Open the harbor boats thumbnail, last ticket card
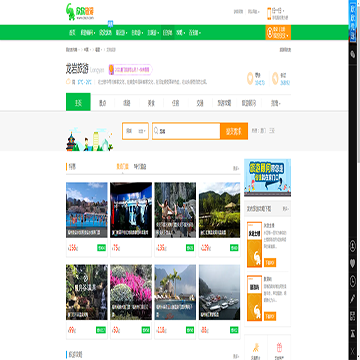The image size is (360, 360). pyautogui.click(x=219, y=292)
